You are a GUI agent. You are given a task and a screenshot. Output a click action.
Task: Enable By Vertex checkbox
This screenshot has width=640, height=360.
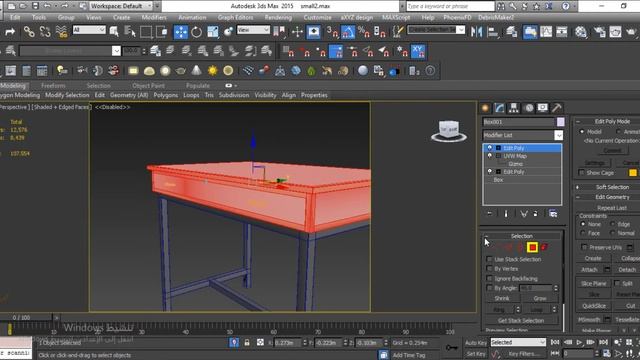[x=489, y=269]
